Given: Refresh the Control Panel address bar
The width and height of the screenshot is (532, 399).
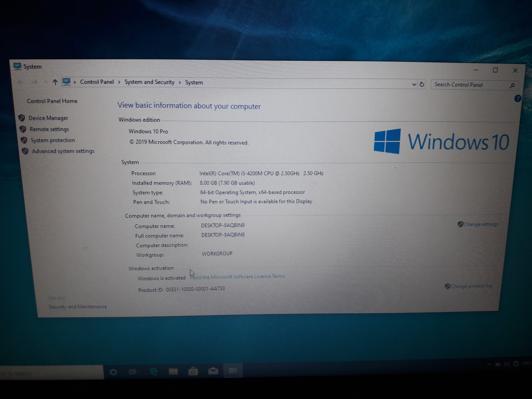Looking at the screenshot, I should 422,84.
